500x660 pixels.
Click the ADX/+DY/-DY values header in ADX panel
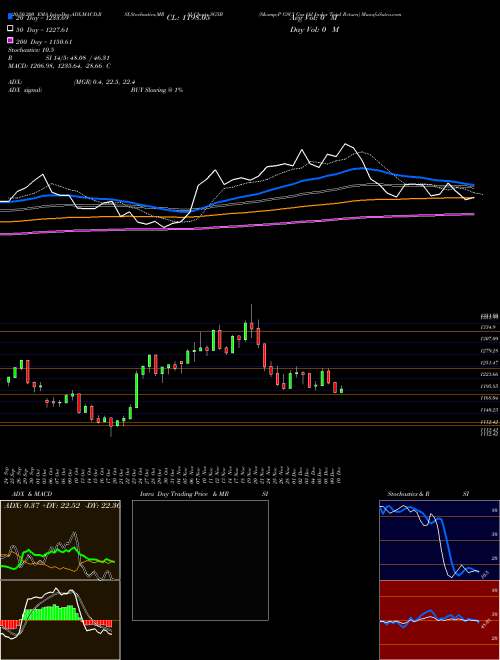[x=61, y=506]
